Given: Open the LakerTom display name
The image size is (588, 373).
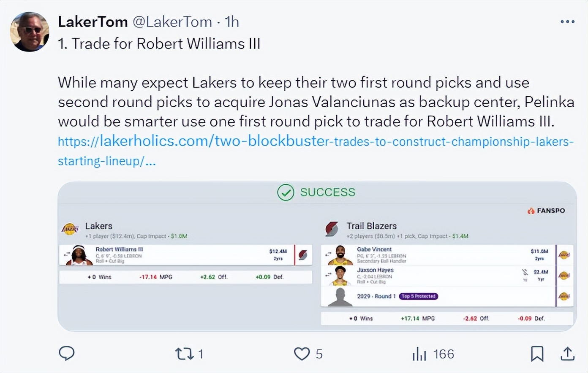Looking at the screenshot, I should (x=93, y=22).
